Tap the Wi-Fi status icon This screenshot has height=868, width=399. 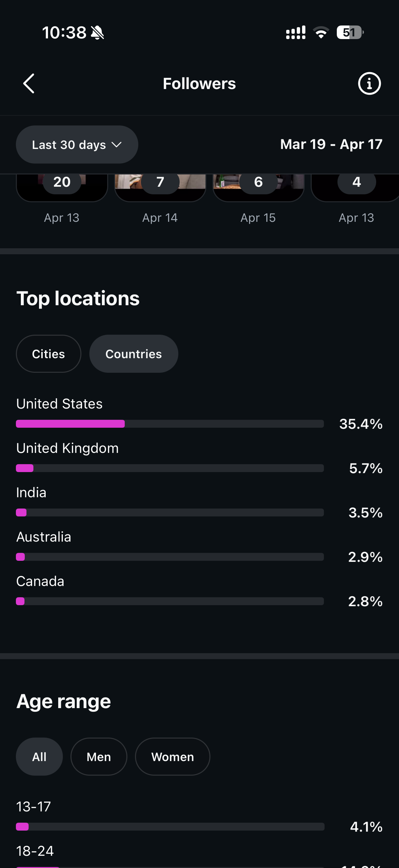[321, 33]
